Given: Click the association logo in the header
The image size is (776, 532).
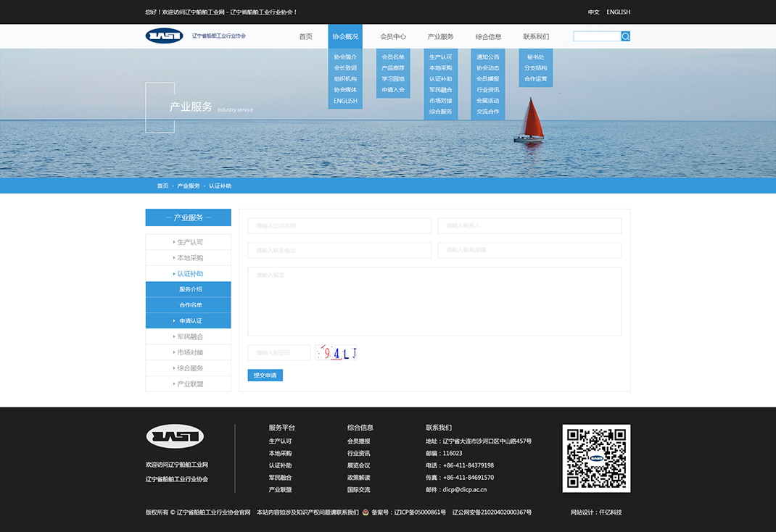Looking at the screenshot, I should coord(164,36).
